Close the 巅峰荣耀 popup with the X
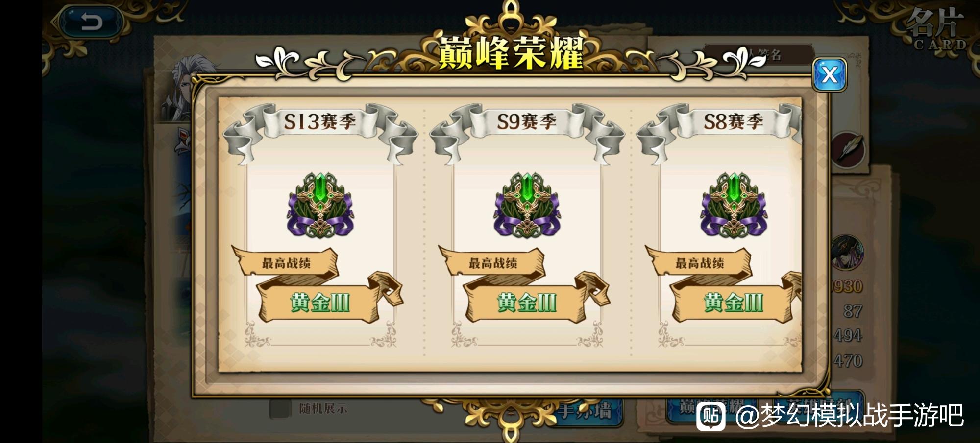980x443 pixels. click(830, 75)
